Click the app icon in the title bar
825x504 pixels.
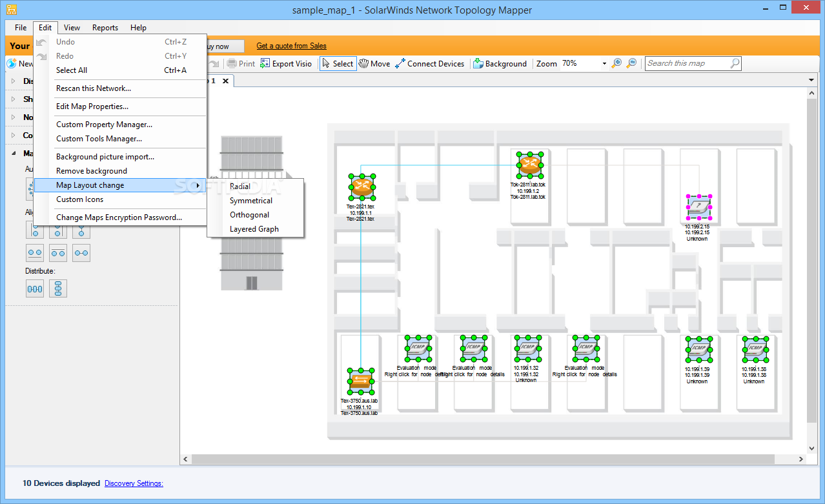pos(12,10)
